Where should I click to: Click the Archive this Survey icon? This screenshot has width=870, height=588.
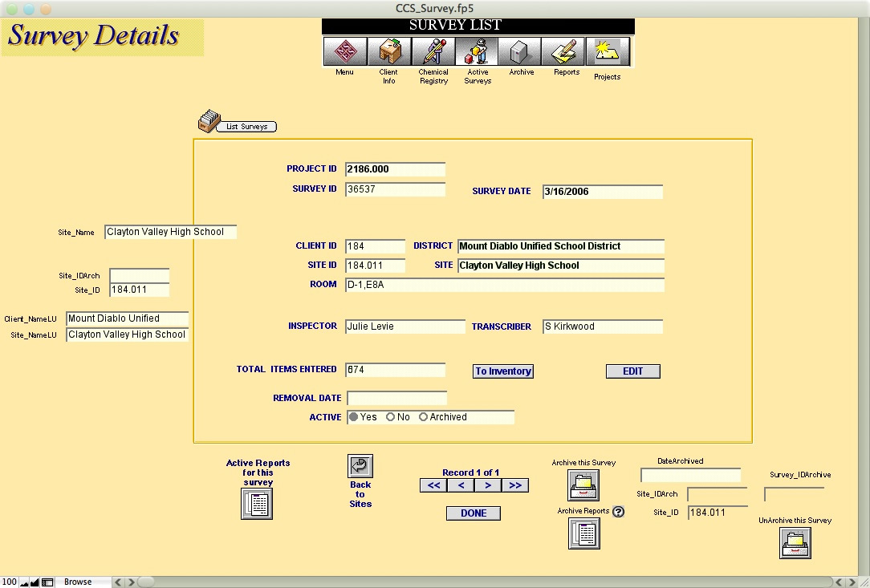coord(583,485)
